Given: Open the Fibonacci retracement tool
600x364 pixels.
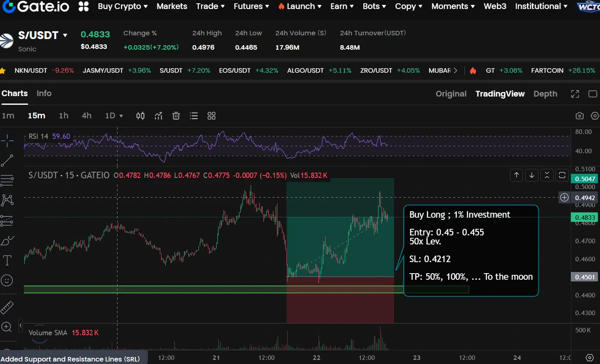Looking at the screenshot, I should coord(7,180).
